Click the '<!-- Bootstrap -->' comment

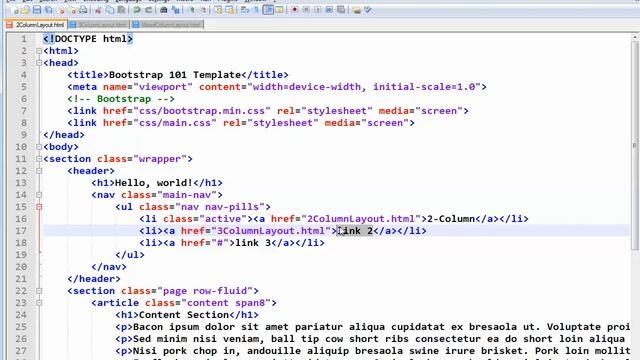121,99
